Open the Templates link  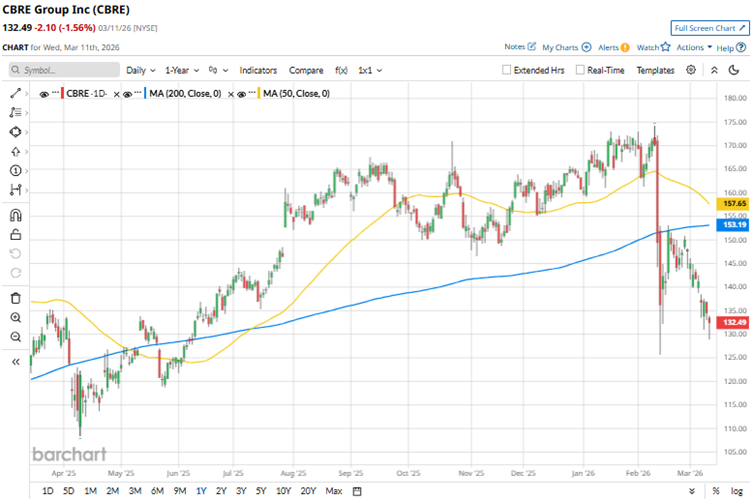[x=655, y=71]
